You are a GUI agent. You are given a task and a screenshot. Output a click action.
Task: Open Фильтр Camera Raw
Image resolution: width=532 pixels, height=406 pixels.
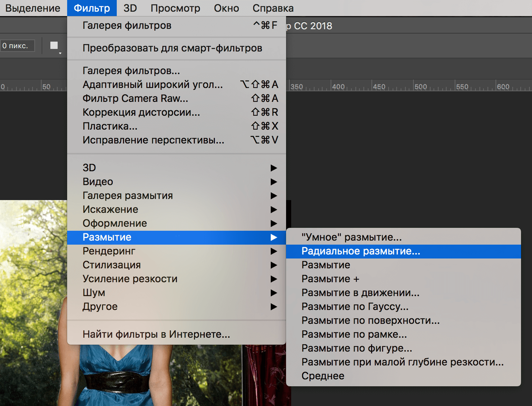click(x=135, y=98)
